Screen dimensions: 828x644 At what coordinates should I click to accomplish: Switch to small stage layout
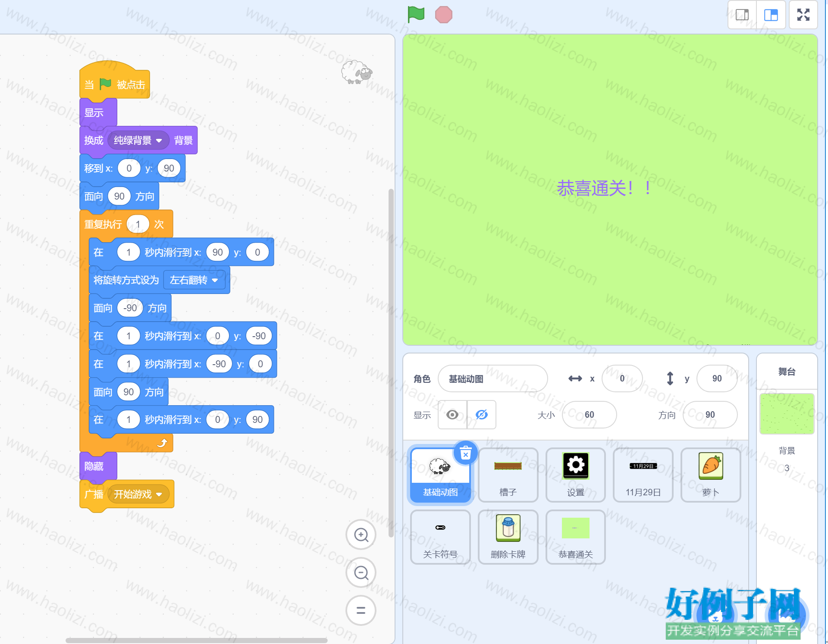click(x=742, y=15)
